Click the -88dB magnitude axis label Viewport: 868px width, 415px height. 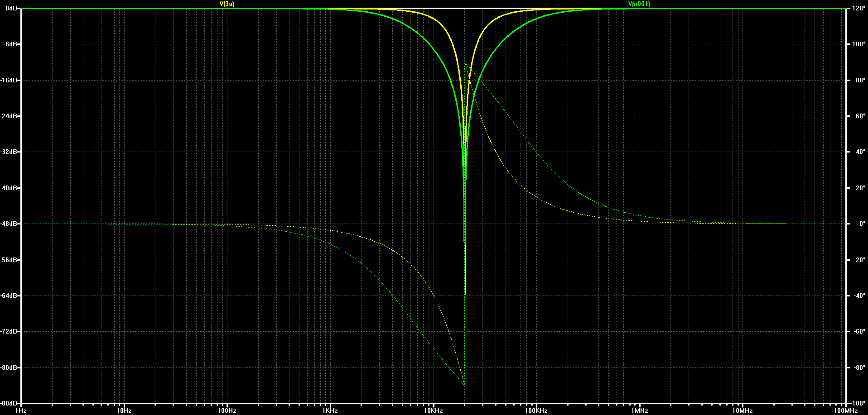tap(10, 403)
